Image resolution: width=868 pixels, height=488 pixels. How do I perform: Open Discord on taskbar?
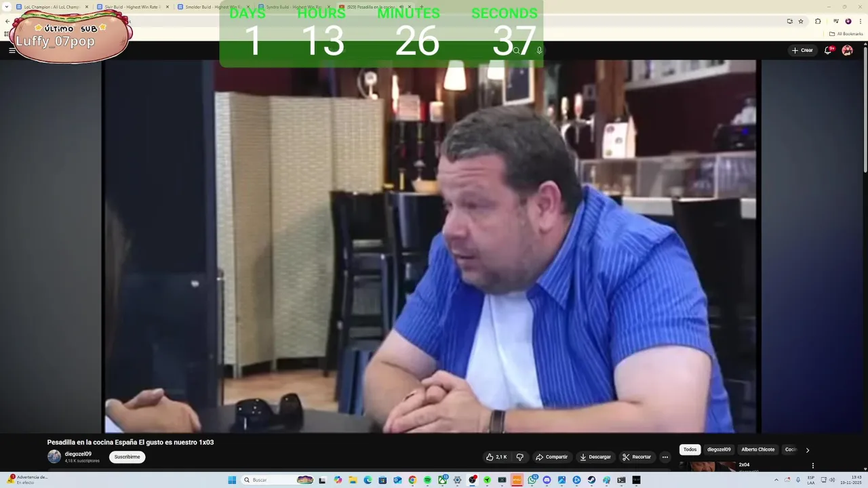click(x=547, y=480)
